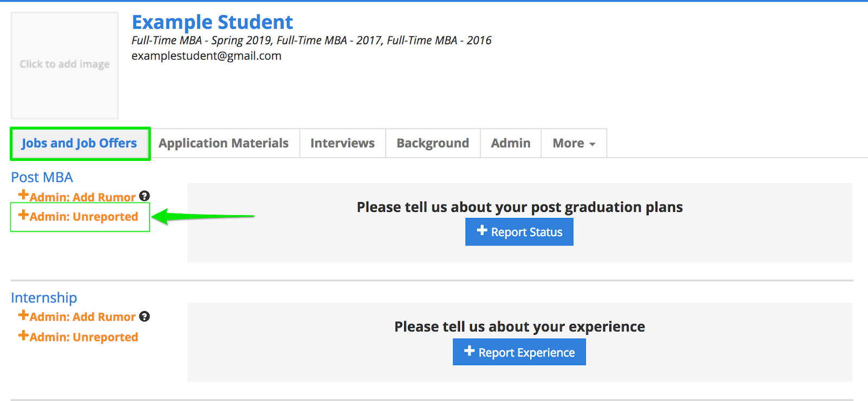Expand the More dropdown caret

pos(592,144)
